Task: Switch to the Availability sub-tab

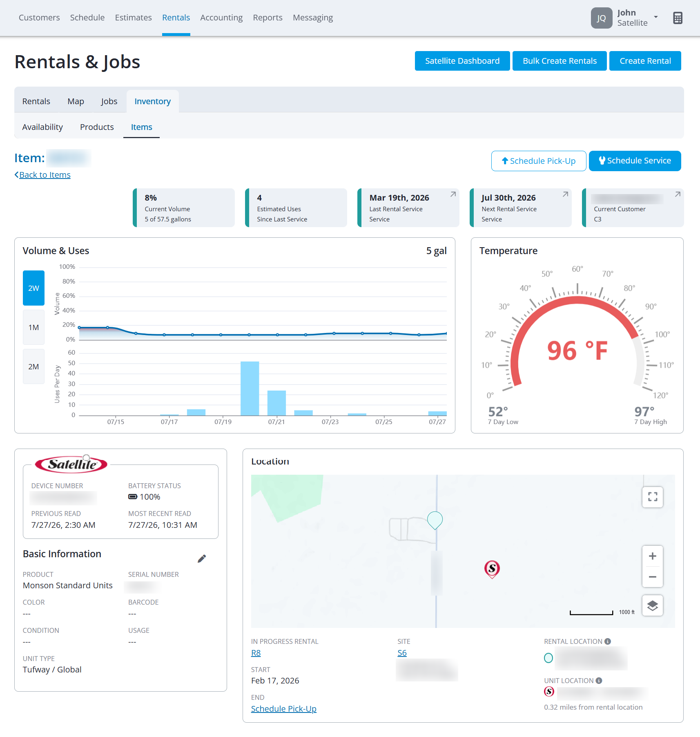Action: (42, 127)
